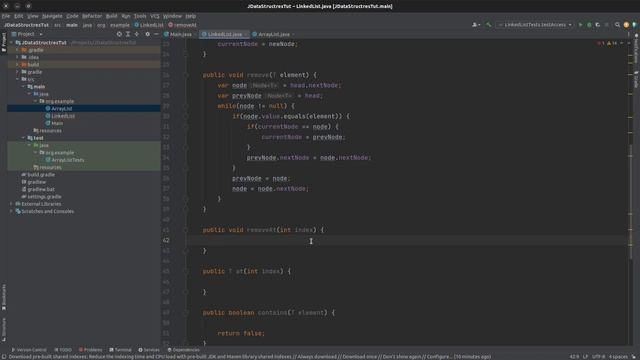Screen dimensions: 640x360
Task: Click LinkedList breadcrumb in navigation bar
Action: coord(149,25)
